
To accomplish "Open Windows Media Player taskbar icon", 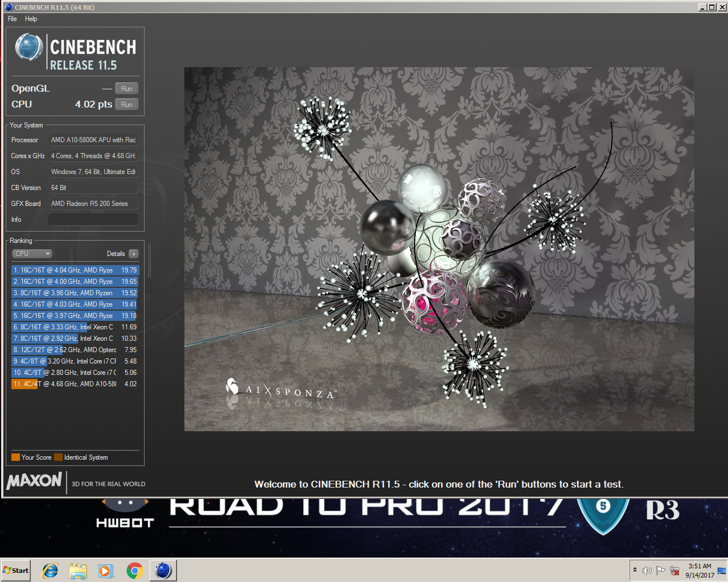I will (106, 571).
